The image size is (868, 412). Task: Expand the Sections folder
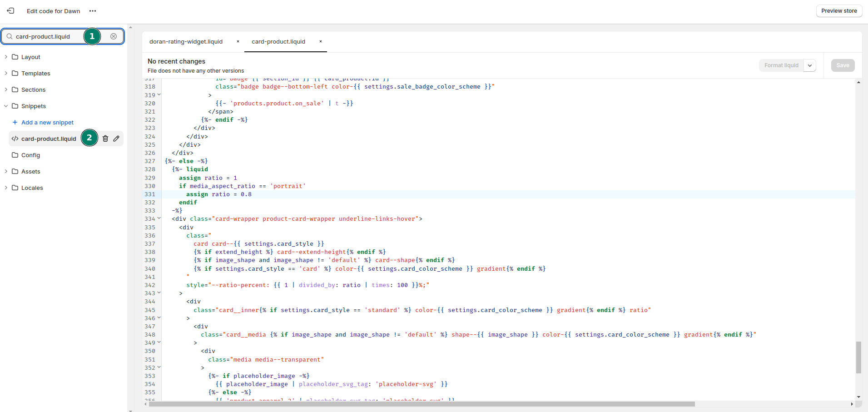tap(6, 89)
